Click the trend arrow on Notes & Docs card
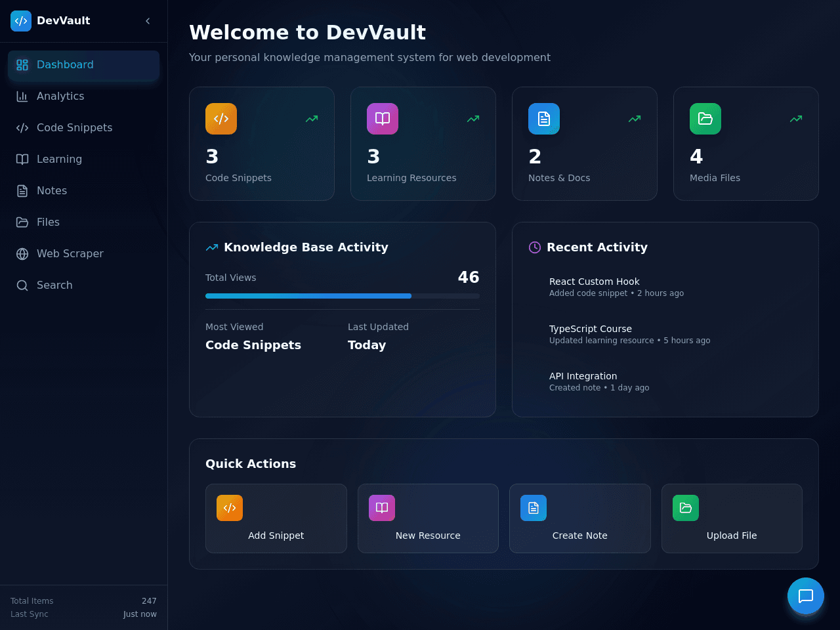 click(x=635, y=119)
